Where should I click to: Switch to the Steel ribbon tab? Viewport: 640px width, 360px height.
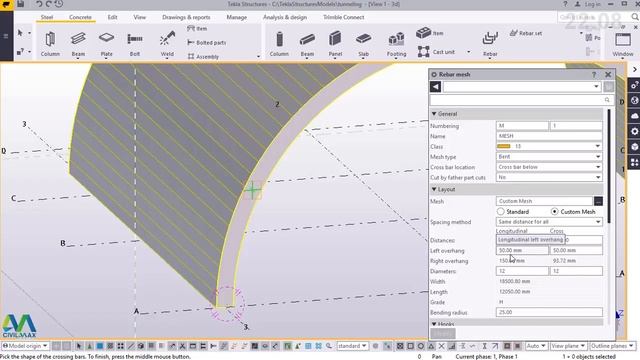pyautogui.click(x=47, y=17)
